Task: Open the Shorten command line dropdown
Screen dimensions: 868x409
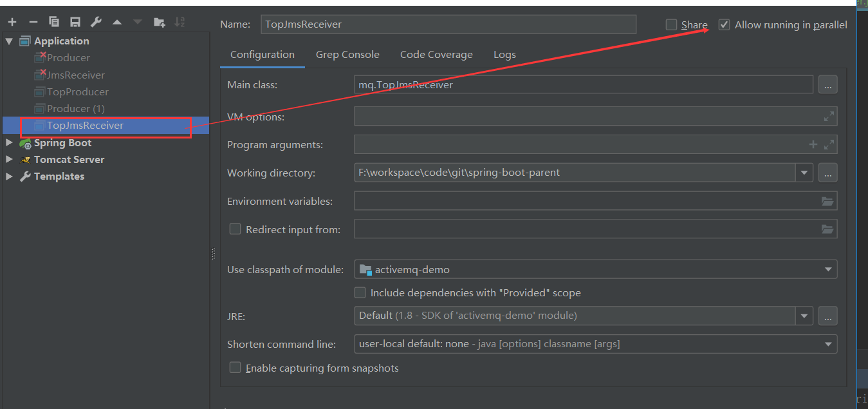Action: (x=827, y=344)
